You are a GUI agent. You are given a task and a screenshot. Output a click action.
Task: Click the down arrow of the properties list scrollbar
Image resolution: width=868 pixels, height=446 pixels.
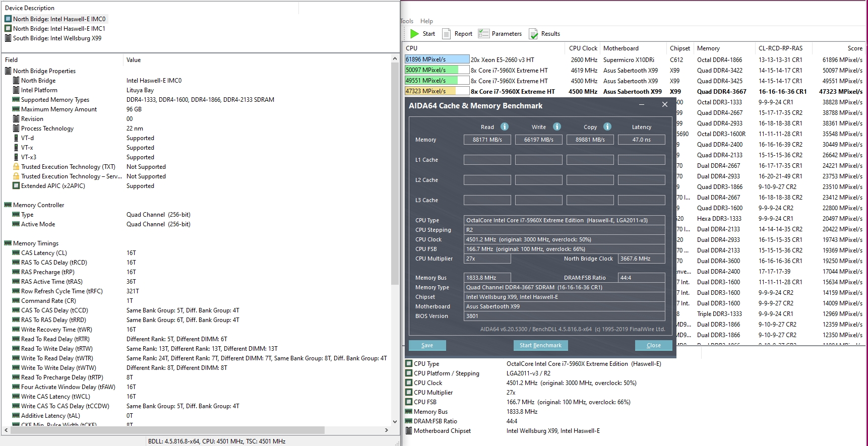pyautogui.click(x=395, y=422)
